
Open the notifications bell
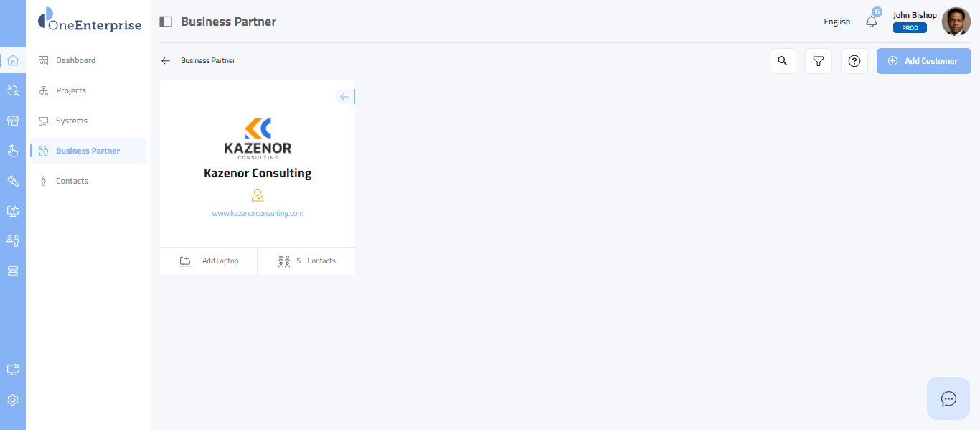coord(872,22)
